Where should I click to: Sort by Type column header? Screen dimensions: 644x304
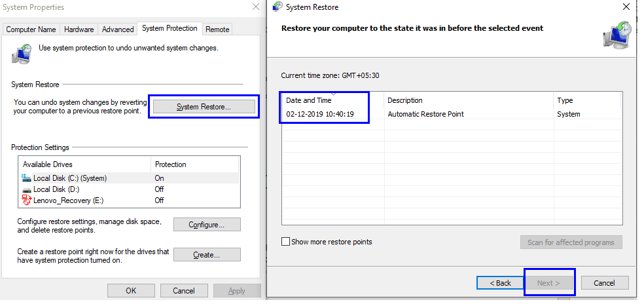tap(564, 100)
